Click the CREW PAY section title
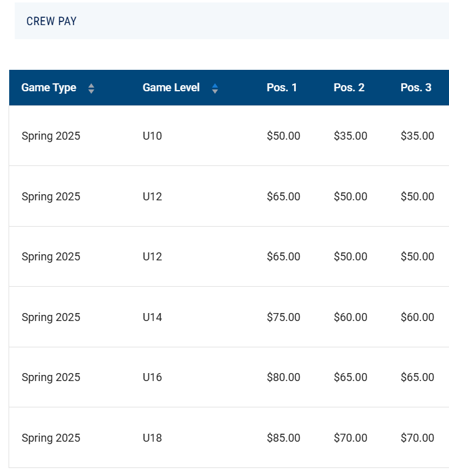This screenshot has height=476, width=449. [51, 21]
